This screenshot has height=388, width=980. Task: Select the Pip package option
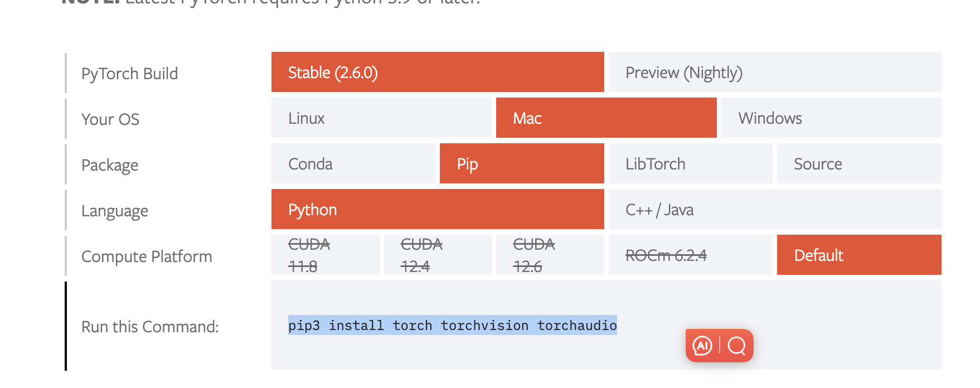522,164
